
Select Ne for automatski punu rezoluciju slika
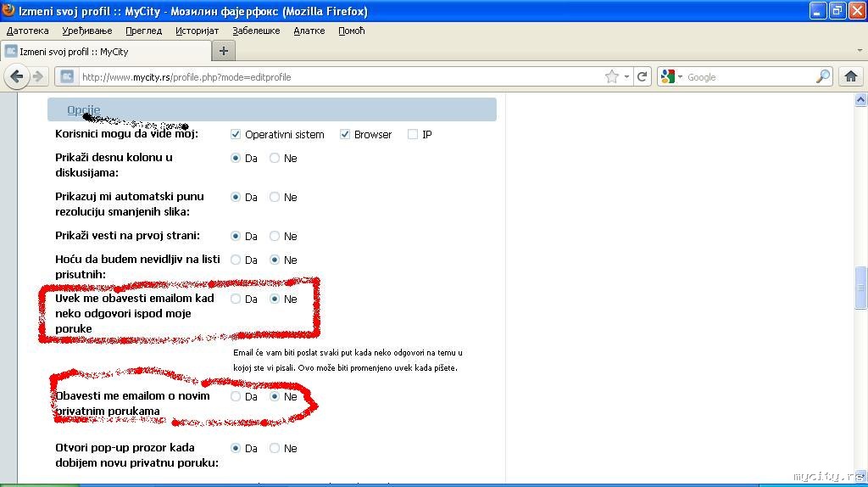click(275, 197)
